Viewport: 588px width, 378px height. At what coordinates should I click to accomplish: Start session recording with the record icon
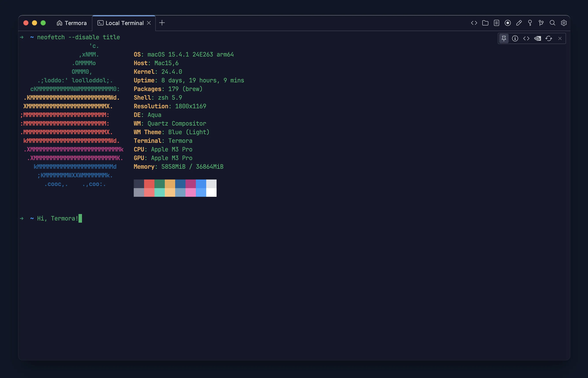pos(508,23)
